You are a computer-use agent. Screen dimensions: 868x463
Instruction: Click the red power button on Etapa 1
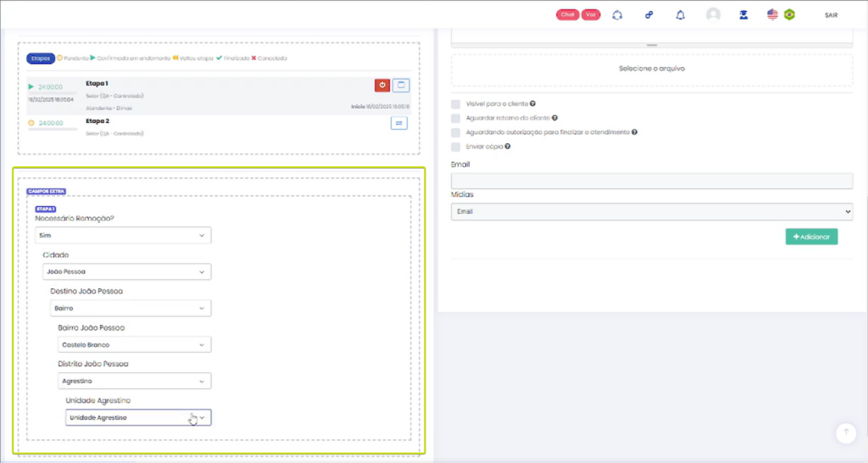pos(382,85)
